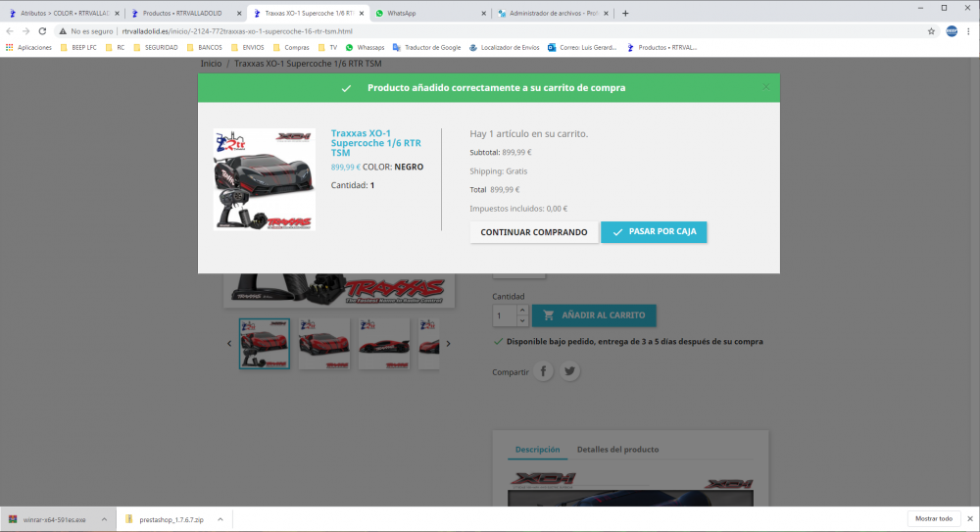Click browser forward arrow
980x532 pixels.
[x=25, y=31]
